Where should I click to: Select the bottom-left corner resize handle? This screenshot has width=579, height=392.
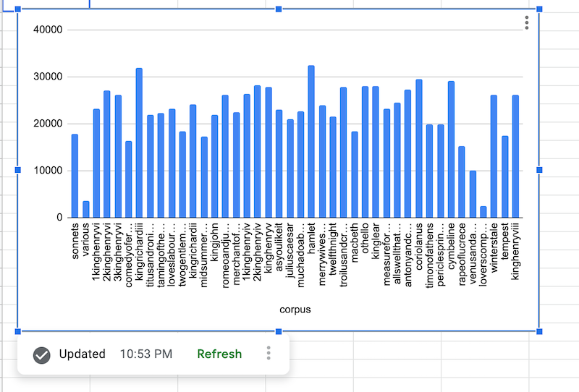(18, 331)
